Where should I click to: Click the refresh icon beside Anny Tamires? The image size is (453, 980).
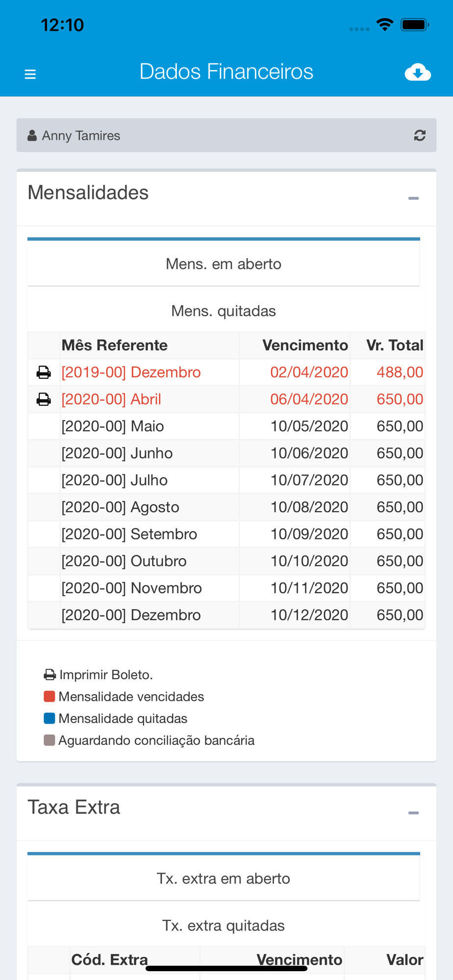[420, 135]
